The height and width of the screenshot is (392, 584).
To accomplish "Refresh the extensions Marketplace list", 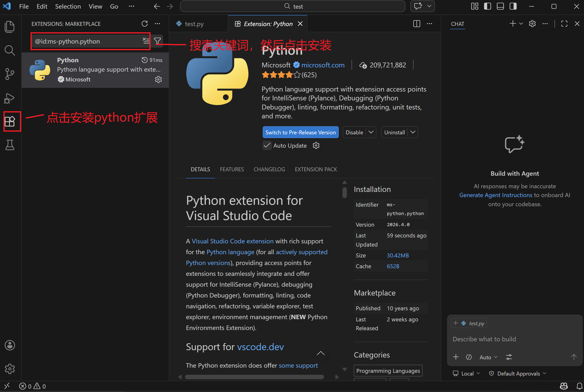I will tap(144, 23).
